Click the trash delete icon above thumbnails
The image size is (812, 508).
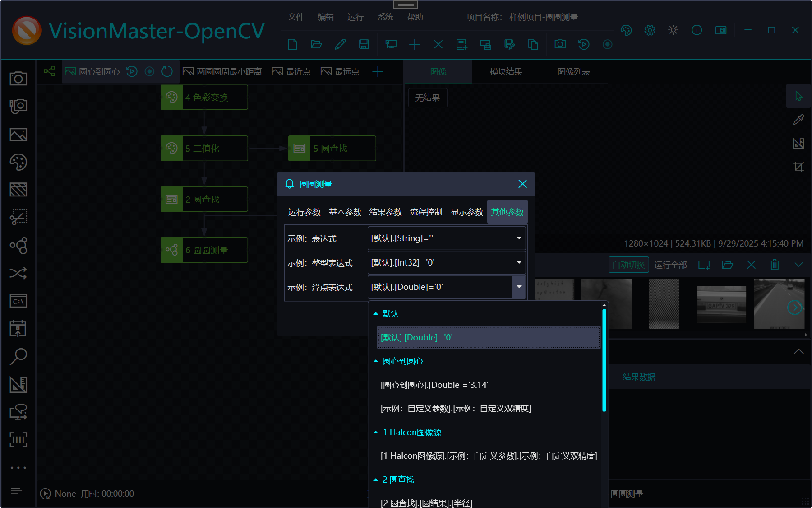(x=775, y=265)
